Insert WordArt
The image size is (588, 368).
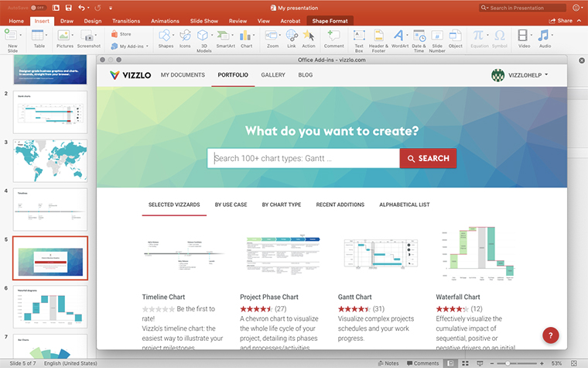398,36
